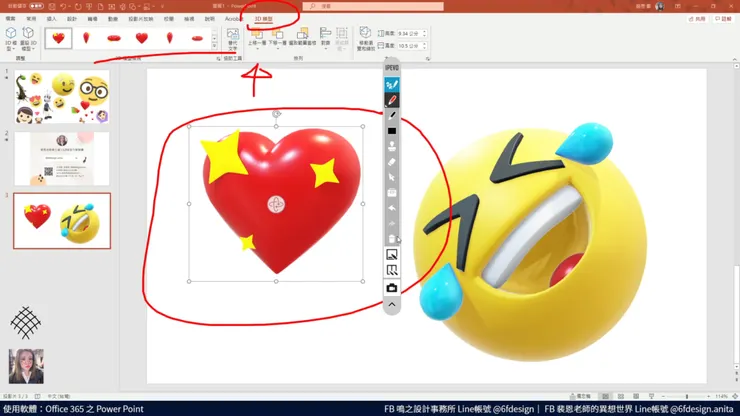This screenshot has height=416, width=740.
Task: Click the Width value field in ribbon
Action: 408,46
